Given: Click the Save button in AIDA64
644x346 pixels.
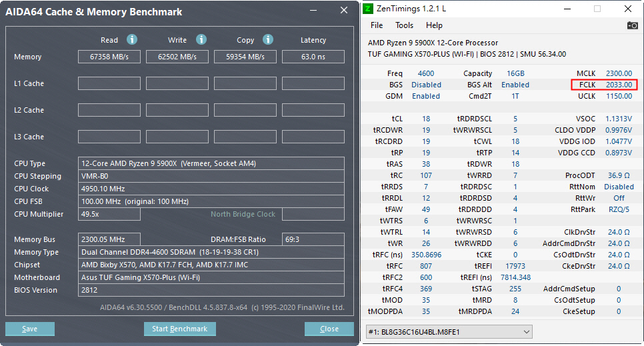Looking at the screenshot, I should click(x=29, y=329).
